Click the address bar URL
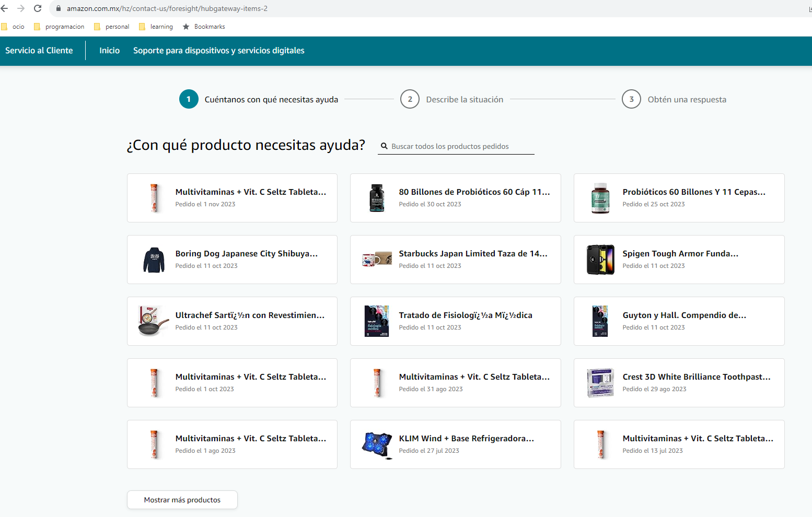This screenshot has height=517, width=812. pos(167,8)
